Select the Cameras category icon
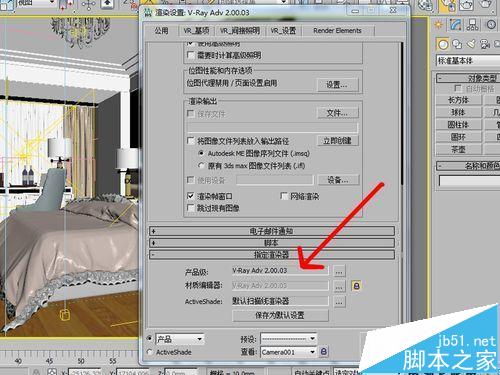 coord(485,44)
